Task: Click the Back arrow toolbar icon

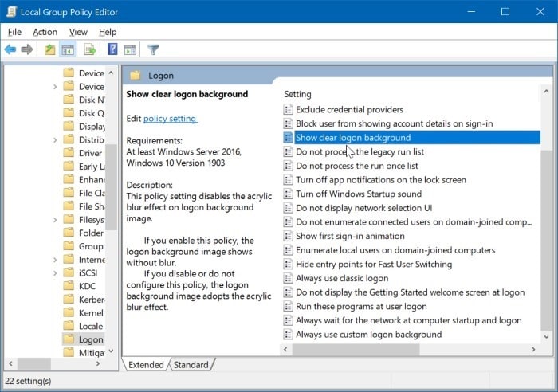Action: (x=10, y=49)
